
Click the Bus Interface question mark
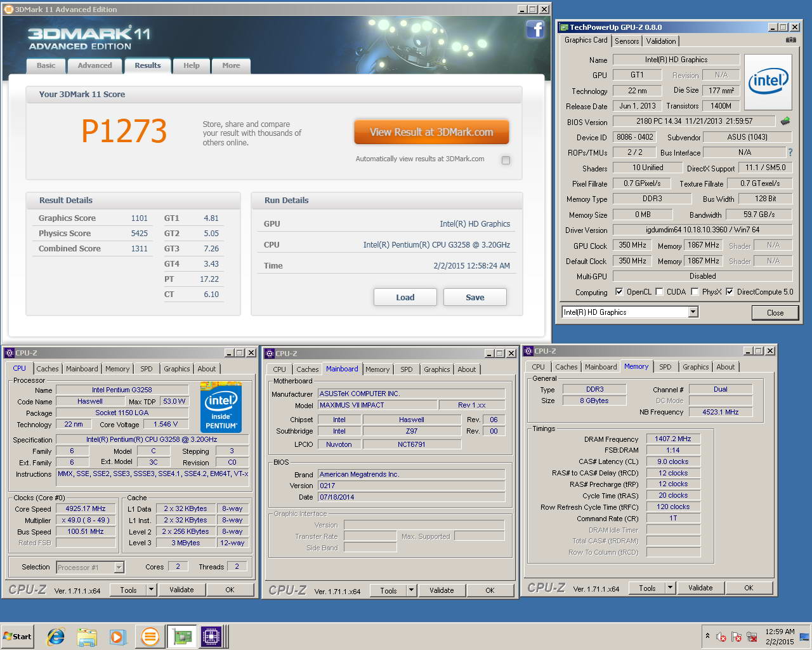[x=790, y=152]
